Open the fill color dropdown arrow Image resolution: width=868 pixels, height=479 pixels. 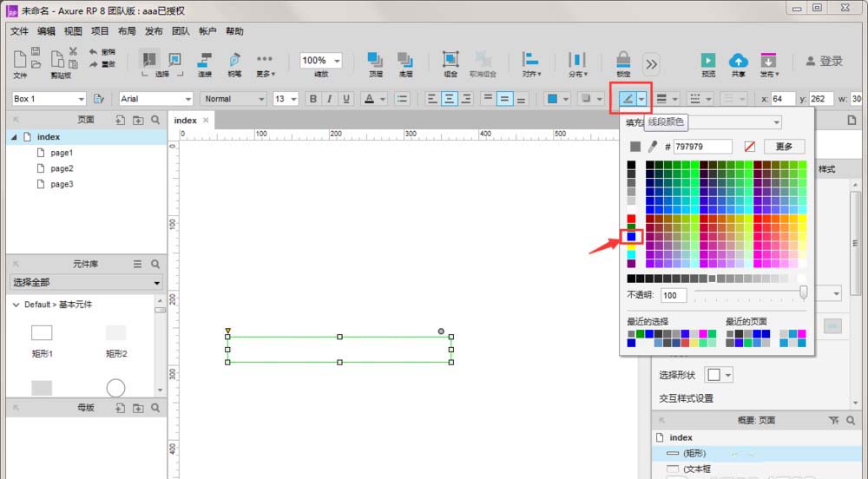click(566, 100)
